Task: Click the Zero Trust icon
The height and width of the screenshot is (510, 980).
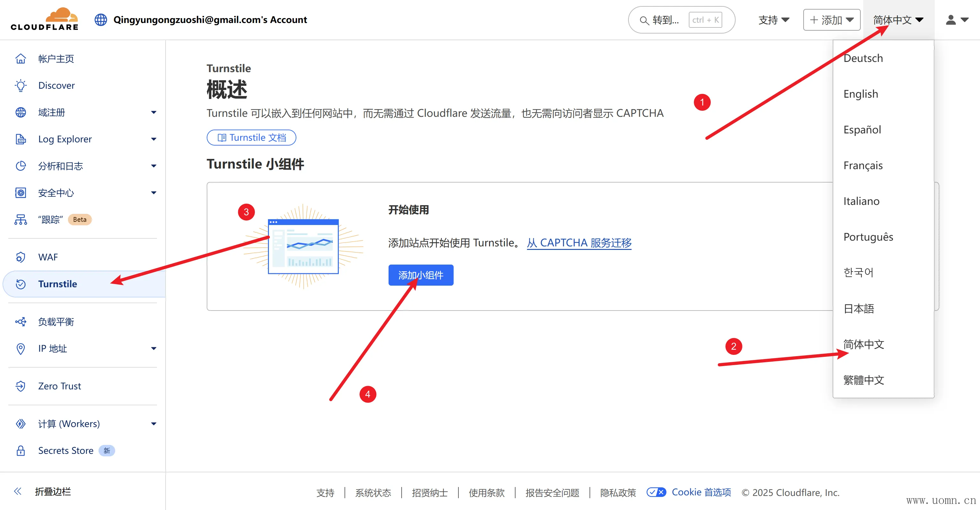Action: pyautogui.click(x=20, y=386)
